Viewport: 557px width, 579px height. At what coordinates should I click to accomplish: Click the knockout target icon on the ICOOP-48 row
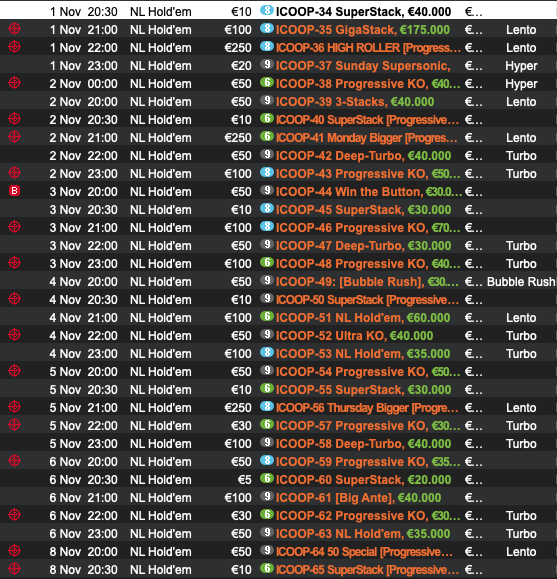coord(14,263)
